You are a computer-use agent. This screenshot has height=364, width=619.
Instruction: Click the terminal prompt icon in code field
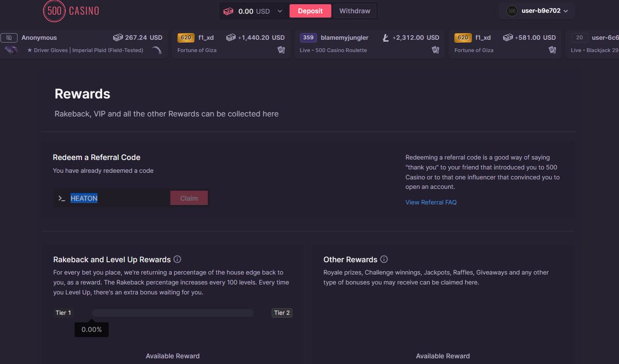[x=61, y=198]
